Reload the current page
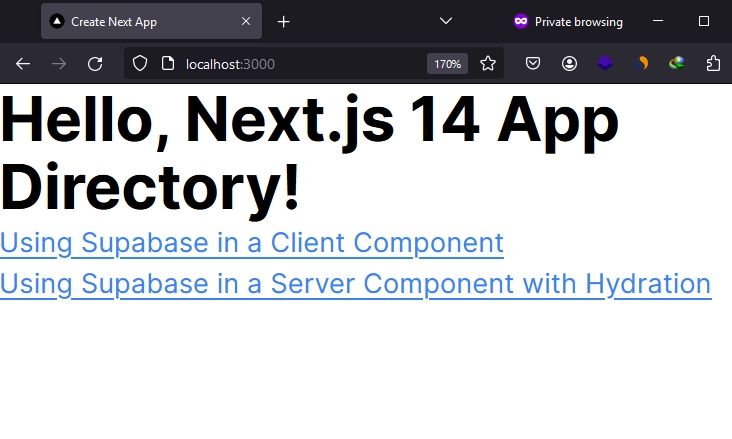Viewport: 732px width, 439px height. pos(95,64)
